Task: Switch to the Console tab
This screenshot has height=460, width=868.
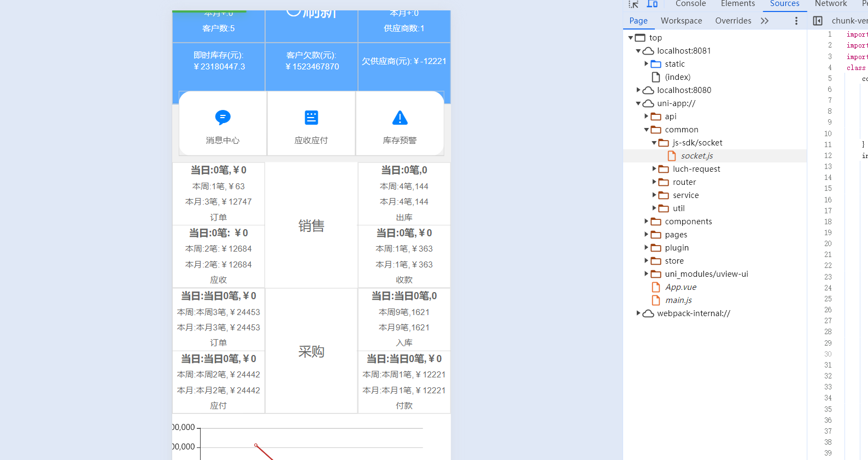Action: click(690, 4)
